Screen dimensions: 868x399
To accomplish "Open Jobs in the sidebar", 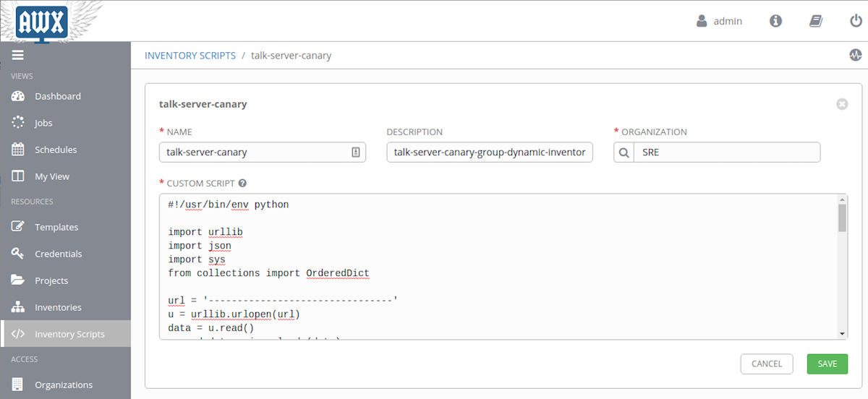I will coord(65,123).
